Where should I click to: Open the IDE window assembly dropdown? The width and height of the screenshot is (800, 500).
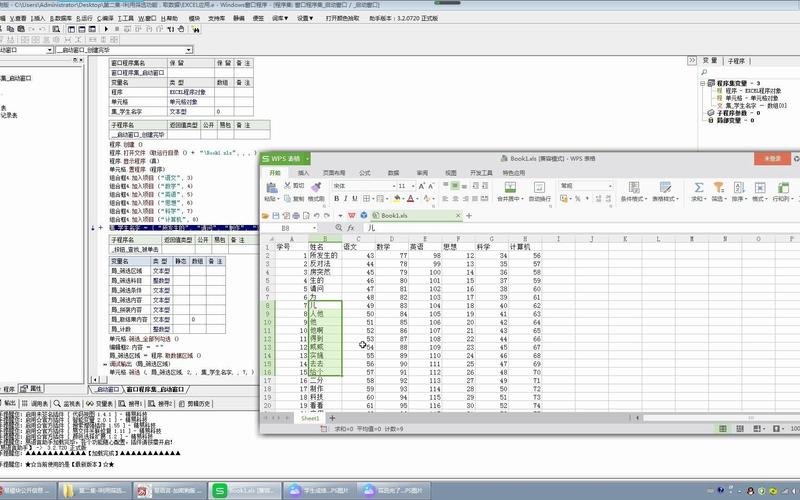[x=49, y=50]
